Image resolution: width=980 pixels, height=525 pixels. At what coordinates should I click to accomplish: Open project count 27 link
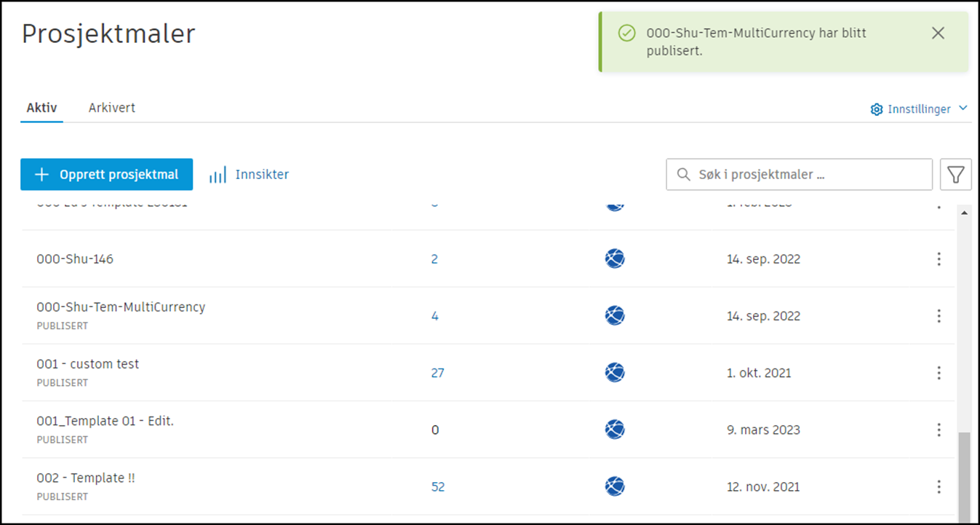[x=437, y=373]
